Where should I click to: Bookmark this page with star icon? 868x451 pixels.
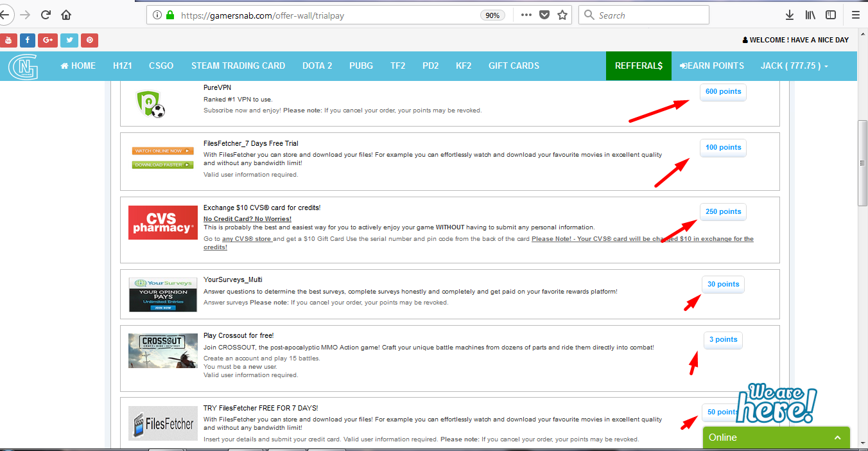click(x=562, y=15)
